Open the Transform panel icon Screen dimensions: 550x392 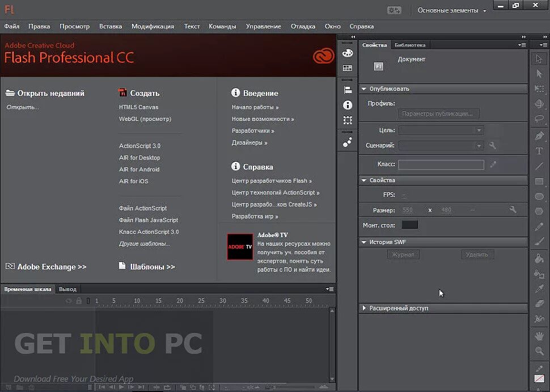[347, 120]
